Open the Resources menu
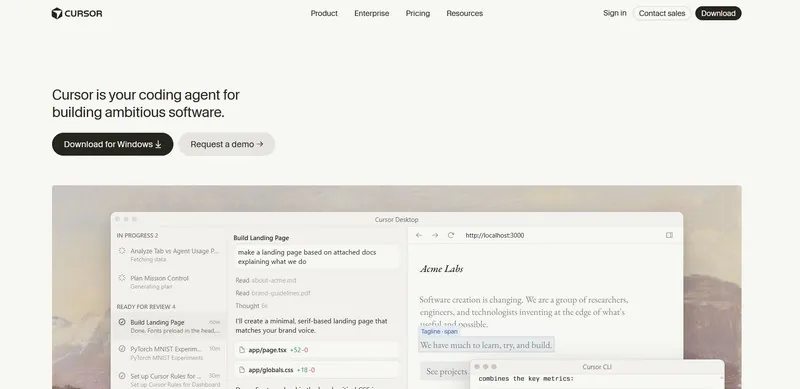This screenshot has height=389, width=800. pos(464,13)
